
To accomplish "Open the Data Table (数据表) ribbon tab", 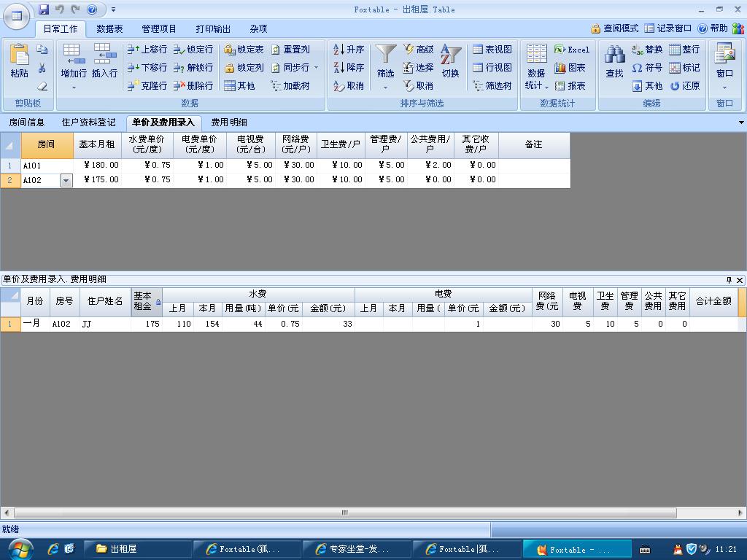I will [109, 29].
